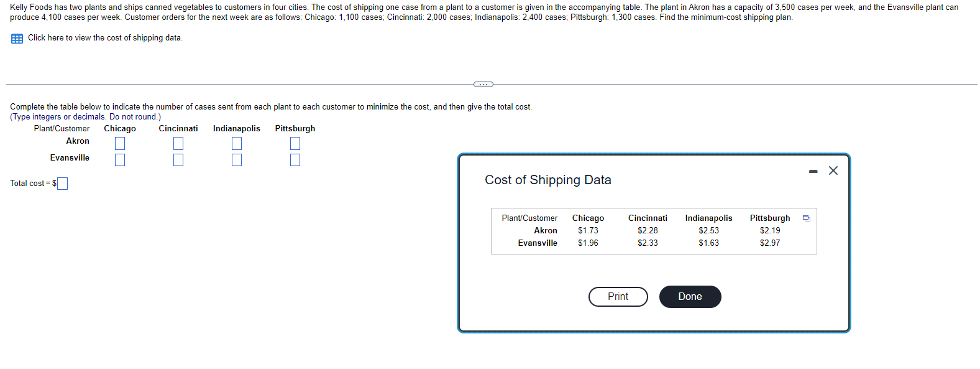This screenshot has height=369, width=980.
Task: Select the Evansville Indianapolis $1.63 cost cell
Action: tap(708, 243)
